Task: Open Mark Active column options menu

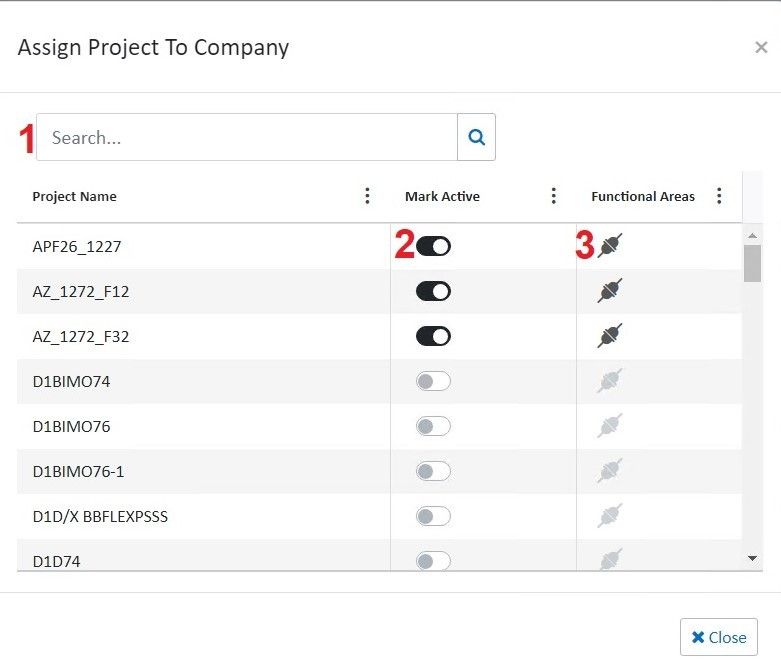Action: [x=553, y=196]
